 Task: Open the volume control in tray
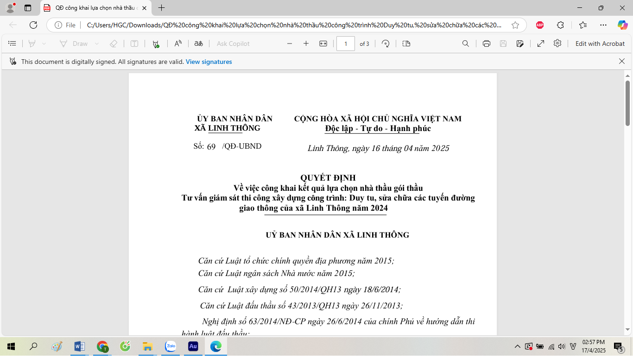tap(562, 346)
